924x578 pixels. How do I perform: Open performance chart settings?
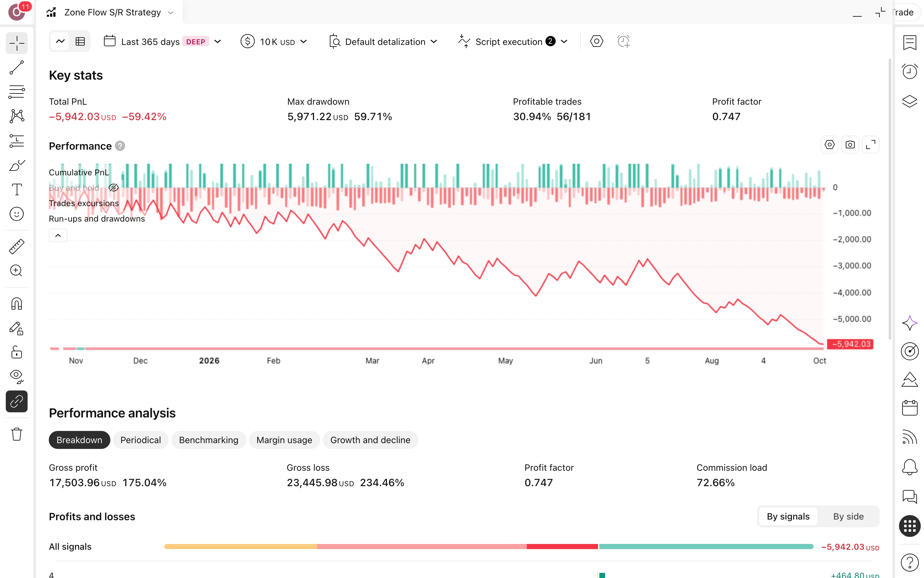829,145
